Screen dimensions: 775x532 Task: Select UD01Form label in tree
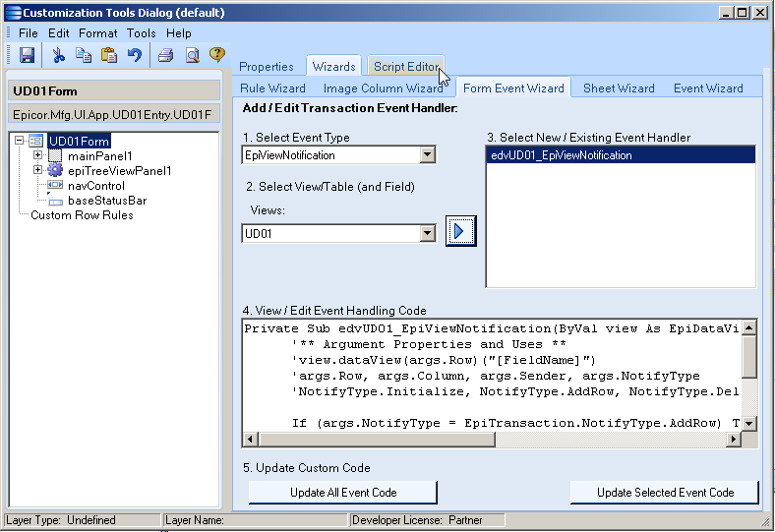[79, 142]
